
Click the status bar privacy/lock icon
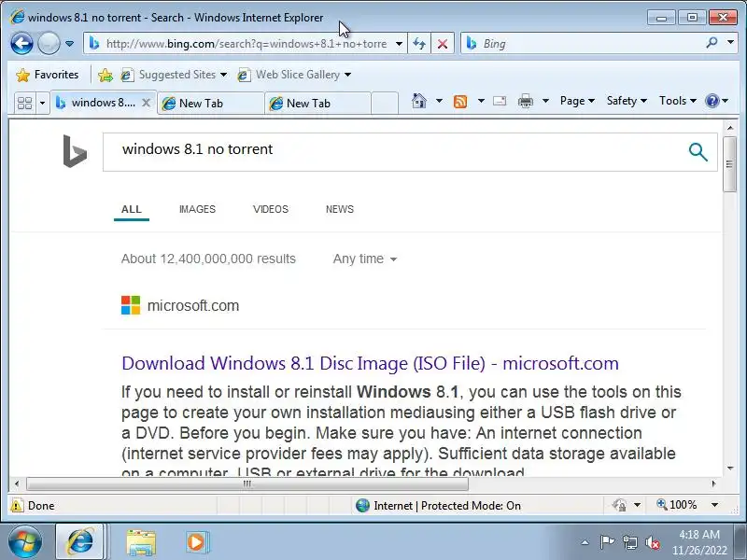click(619, 505)
